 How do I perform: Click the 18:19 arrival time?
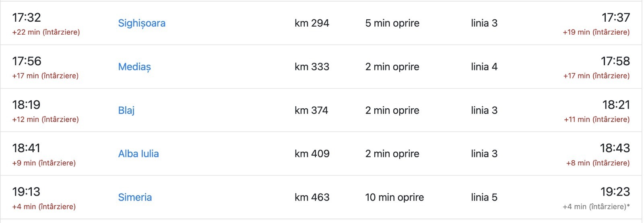[26, 105]
